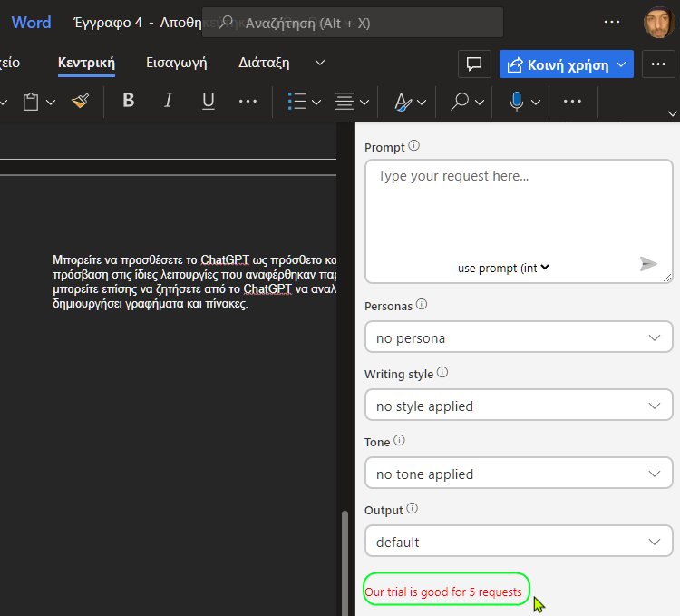Switch to the Διάταξη tab
This screenshot has height=616, width=680.
tap(264, 63)
